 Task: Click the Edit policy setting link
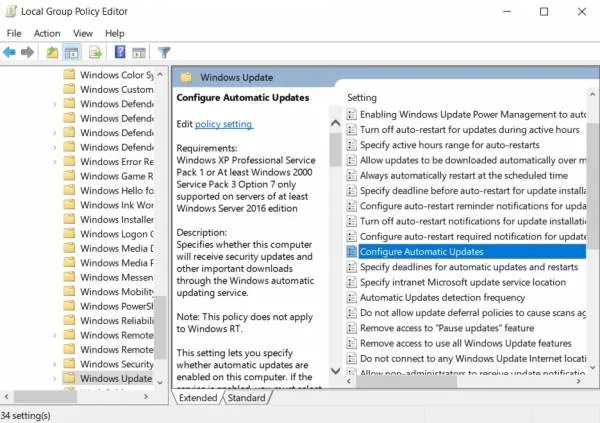(224, 124)
